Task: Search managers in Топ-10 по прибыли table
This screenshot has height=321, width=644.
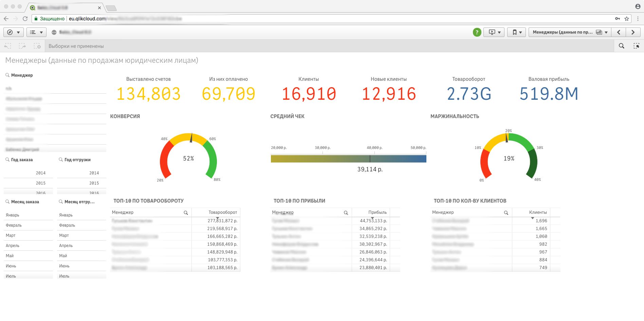Action: pyautogui.click(x=346, y=212)
